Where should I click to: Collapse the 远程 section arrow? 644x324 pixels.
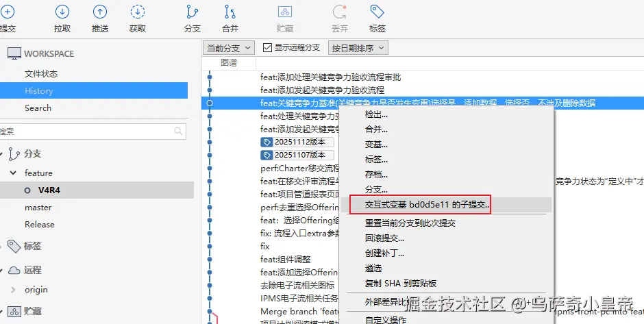1,270
